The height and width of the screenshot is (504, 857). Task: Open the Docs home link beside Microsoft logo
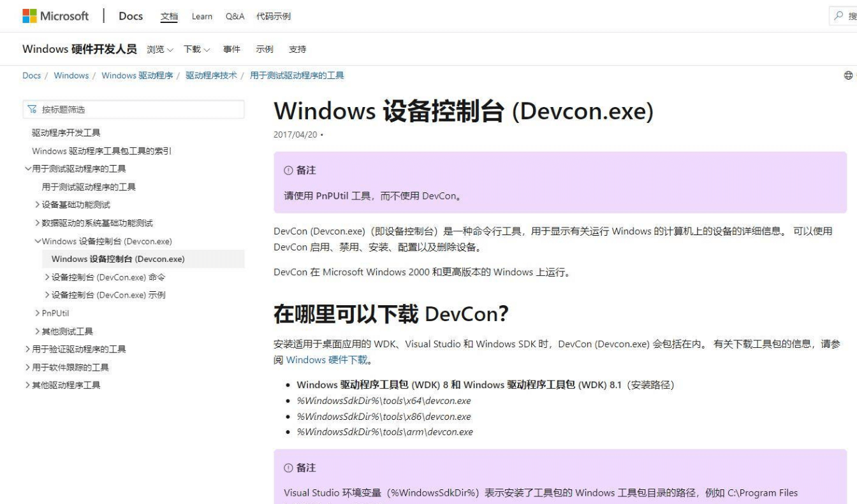point(131,16)
